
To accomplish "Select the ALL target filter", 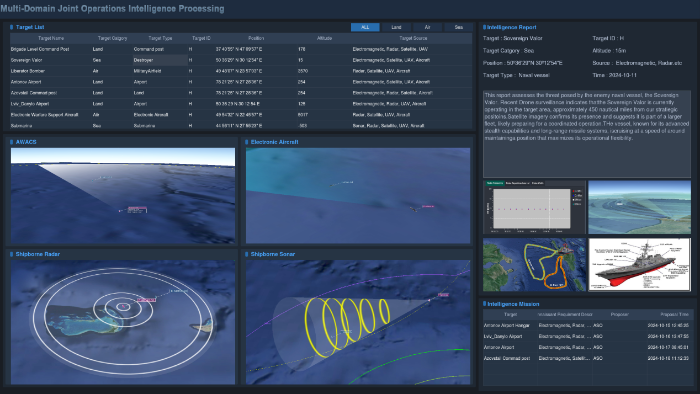I will (365, 27).
